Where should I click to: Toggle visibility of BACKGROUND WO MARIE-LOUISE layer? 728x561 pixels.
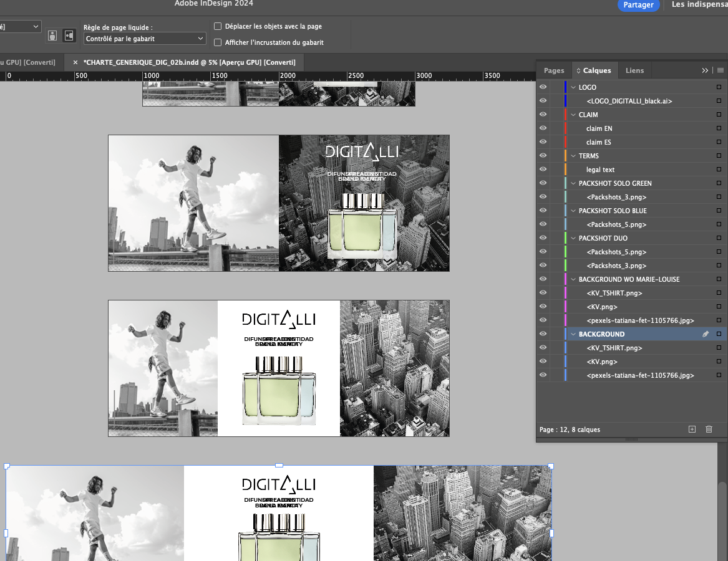543,279
